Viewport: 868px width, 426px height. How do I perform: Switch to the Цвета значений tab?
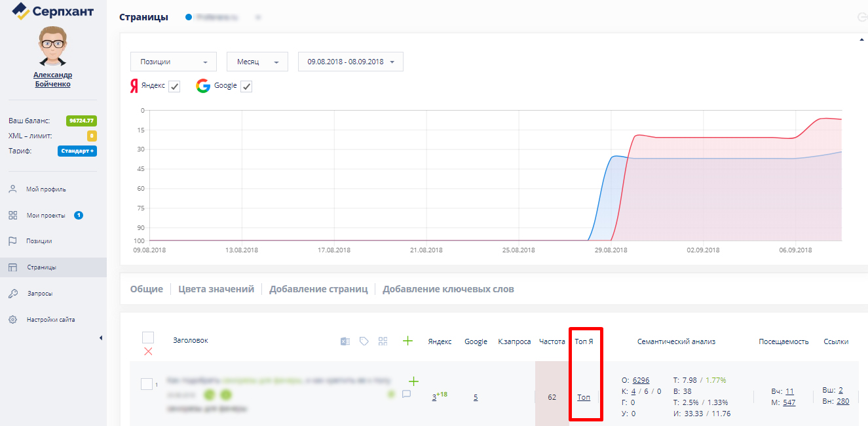click(216, 289)
